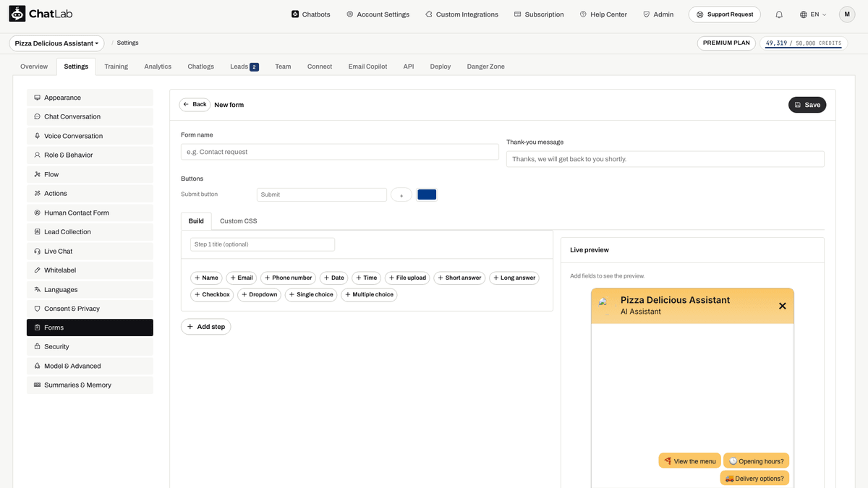This screenshot has height=488, width=868.
Task: Open Voice Conversation settings
Action: [x=90, y=136]
